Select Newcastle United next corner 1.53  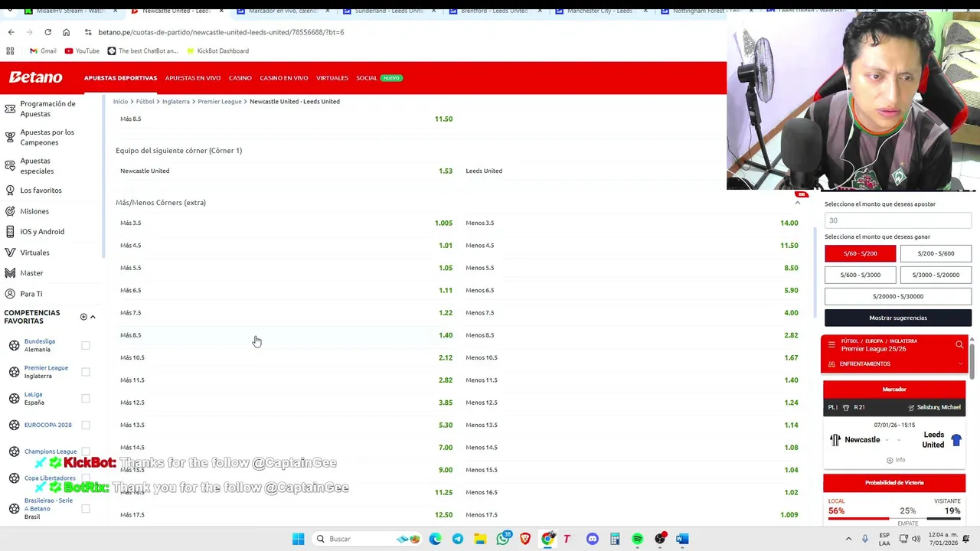[x=286, y=171]
